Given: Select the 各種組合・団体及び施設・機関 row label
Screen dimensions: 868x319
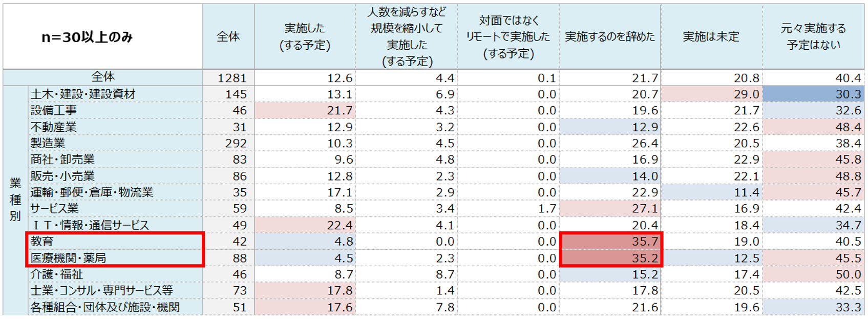Looking at the screenshot, I should [x=104, y=307].
